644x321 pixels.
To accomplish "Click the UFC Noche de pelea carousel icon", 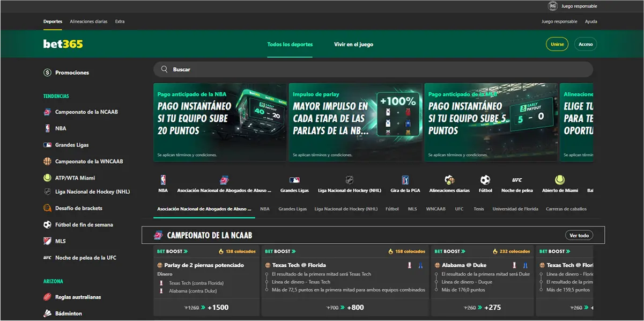I will [517, 180].
